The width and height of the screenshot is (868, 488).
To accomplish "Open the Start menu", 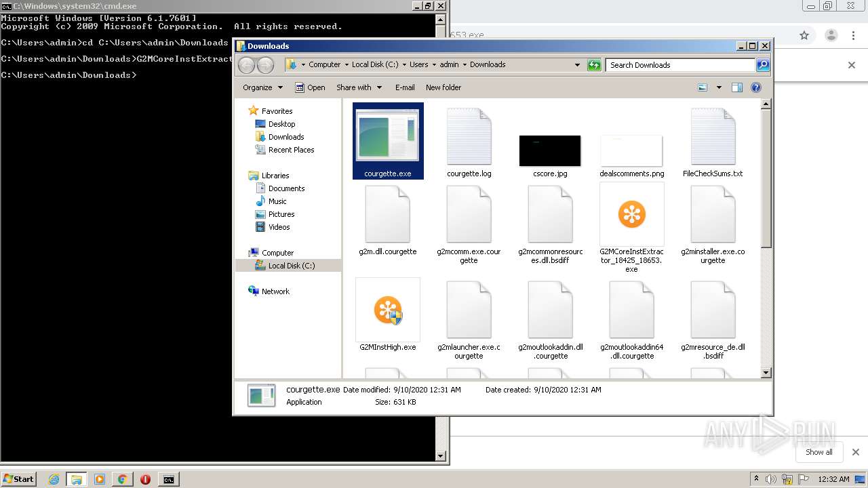I will (x=18, y=479).
